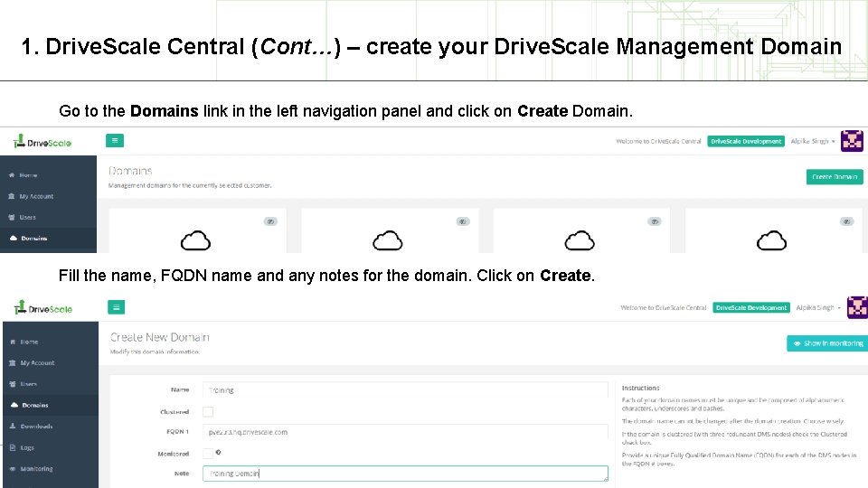Screen dimensions: 868x488
Task: Toggle the eye icon on the third domain card
Action: [x=655, y=221]
